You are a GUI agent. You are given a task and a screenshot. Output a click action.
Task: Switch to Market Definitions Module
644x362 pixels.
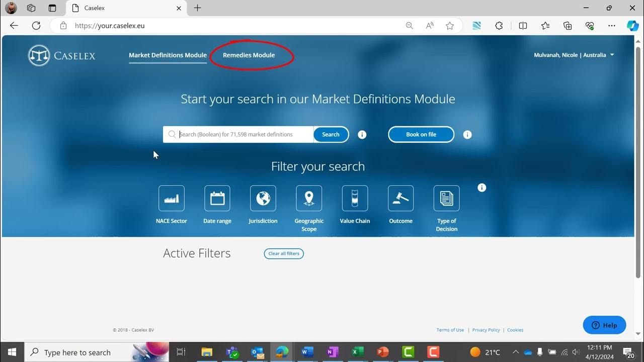168,55
